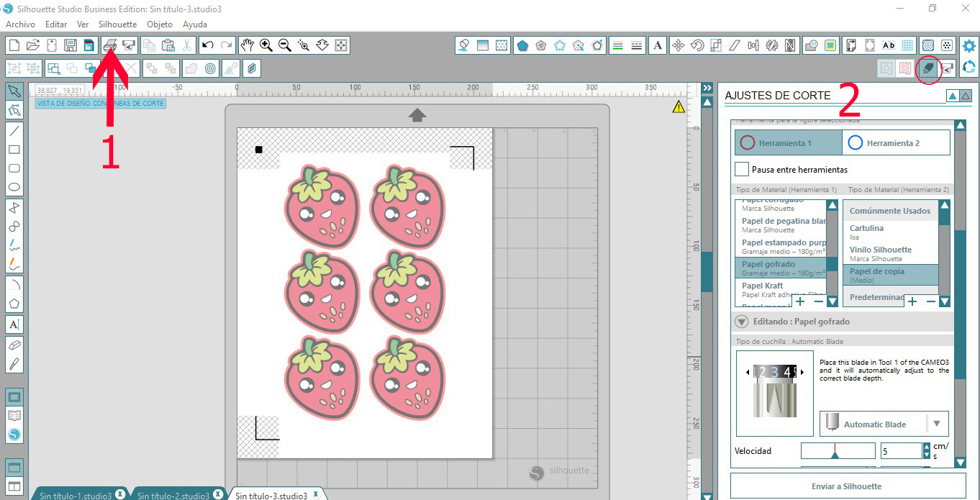Screen dimensions: 980x500
Task: Choose the Draw a Rectangle tool
Action: tap(14, 150)
